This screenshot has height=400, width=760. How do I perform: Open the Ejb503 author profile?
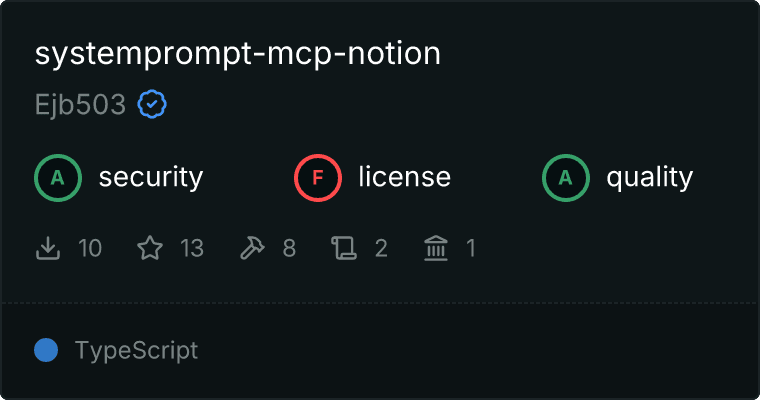80,104
